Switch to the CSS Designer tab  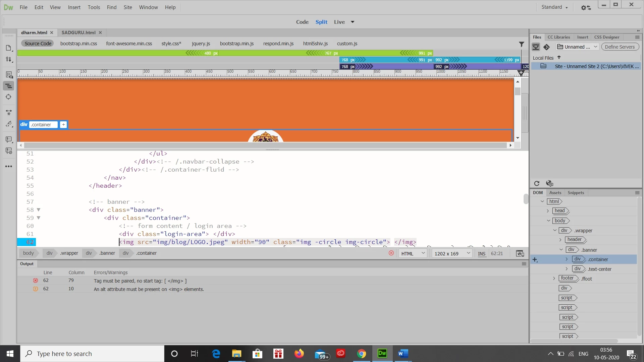click(x=606, y=37)
